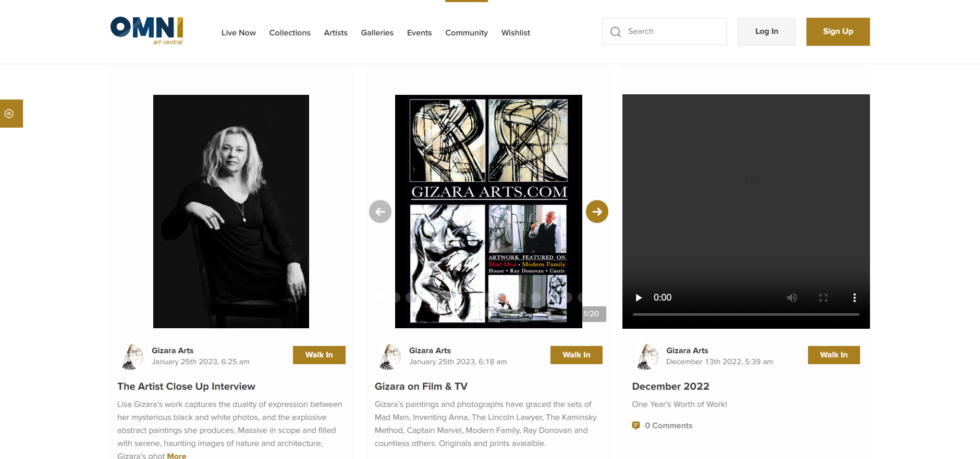Seek on the video progress bar
Image resolution: width=980 pixels, height=459 pixels.
tap(746, 314)
